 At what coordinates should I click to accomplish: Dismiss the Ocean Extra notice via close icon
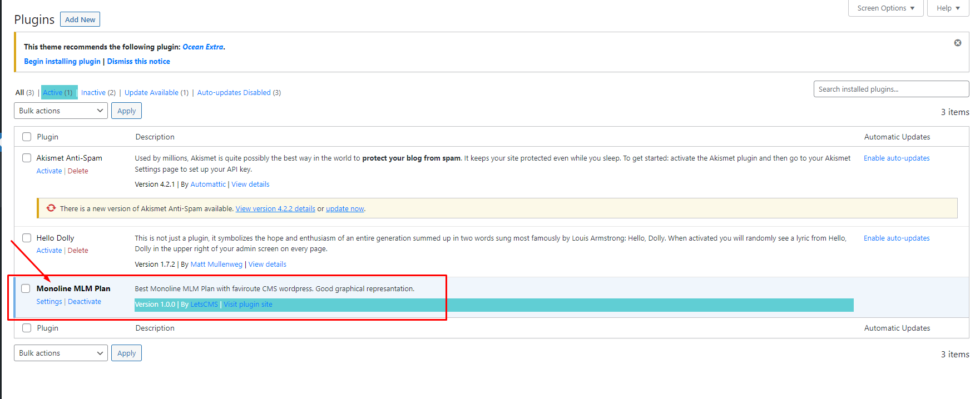[x=957, y=43]
